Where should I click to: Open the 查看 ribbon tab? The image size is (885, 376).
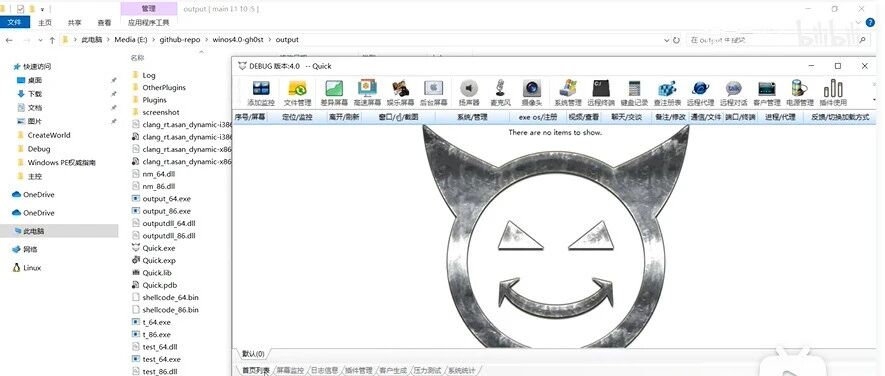click(104, 23)
